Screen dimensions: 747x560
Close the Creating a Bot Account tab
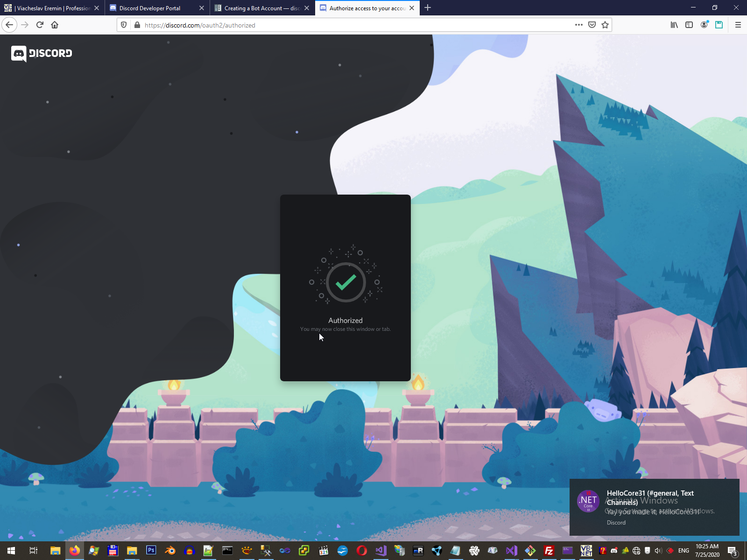(307, 8)
